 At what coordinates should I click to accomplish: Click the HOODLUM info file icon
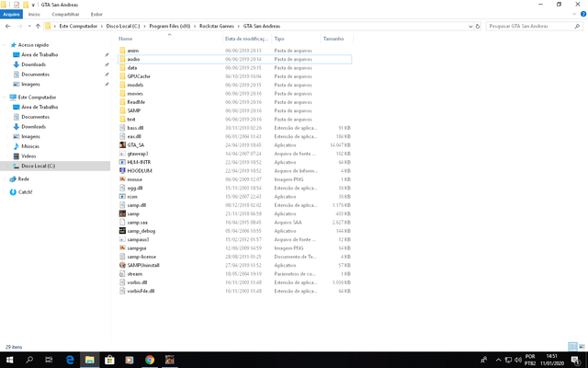coord(122,170)
